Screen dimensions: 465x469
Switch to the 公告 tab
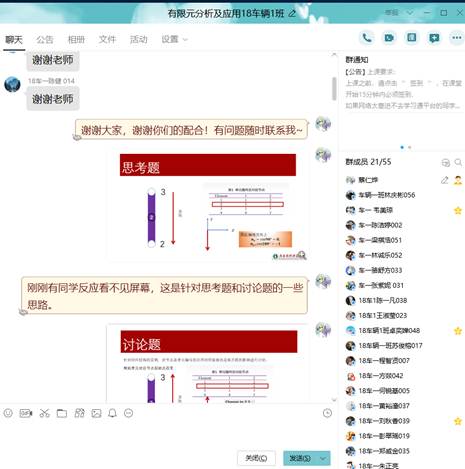[45, 39]
